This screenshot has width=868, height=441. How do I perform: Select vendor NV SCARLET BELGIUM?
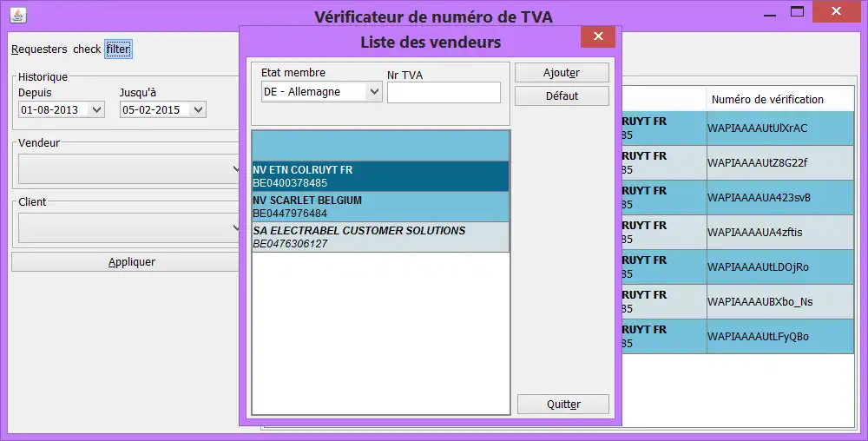click(x=380, y=207)
